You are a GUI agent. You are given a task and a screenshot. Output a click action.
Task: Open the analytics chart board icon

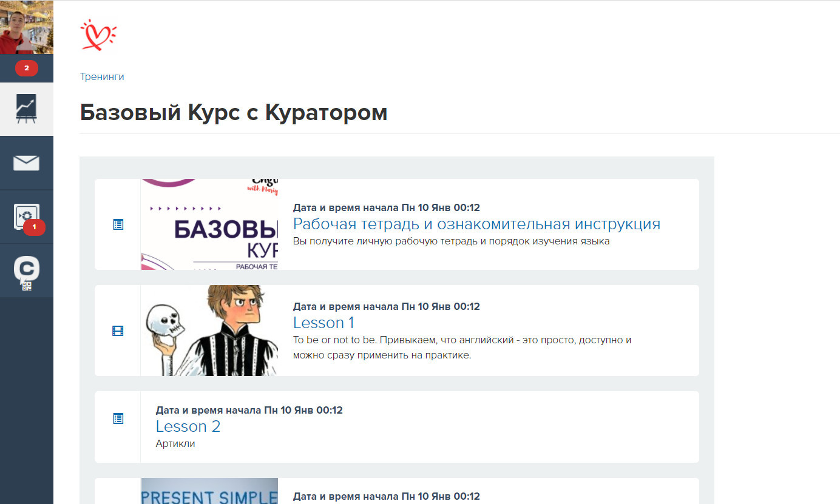coord(27,109)
